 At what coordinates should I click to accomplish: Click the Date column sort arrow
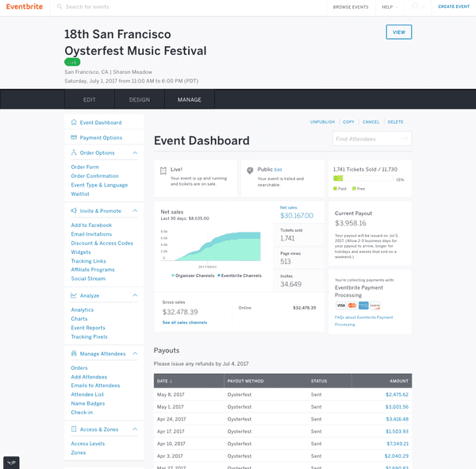point(171,381)
